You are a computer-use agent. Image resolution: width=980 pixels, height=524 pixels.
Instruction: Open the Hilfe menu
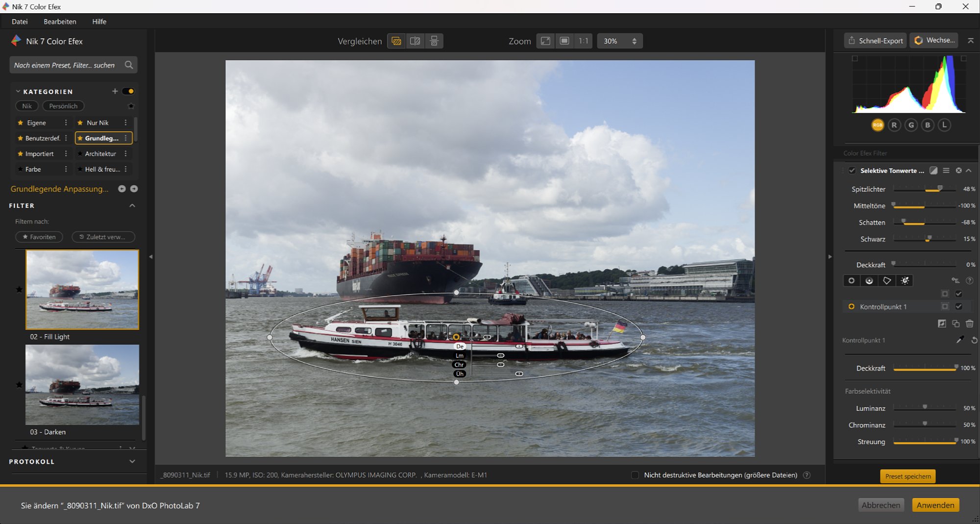[99, 22]
